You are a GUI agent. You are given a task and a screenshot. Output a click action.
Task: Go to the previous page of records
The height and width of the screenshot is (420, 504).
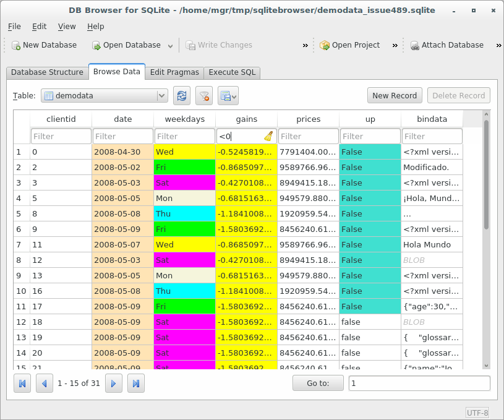45,384
